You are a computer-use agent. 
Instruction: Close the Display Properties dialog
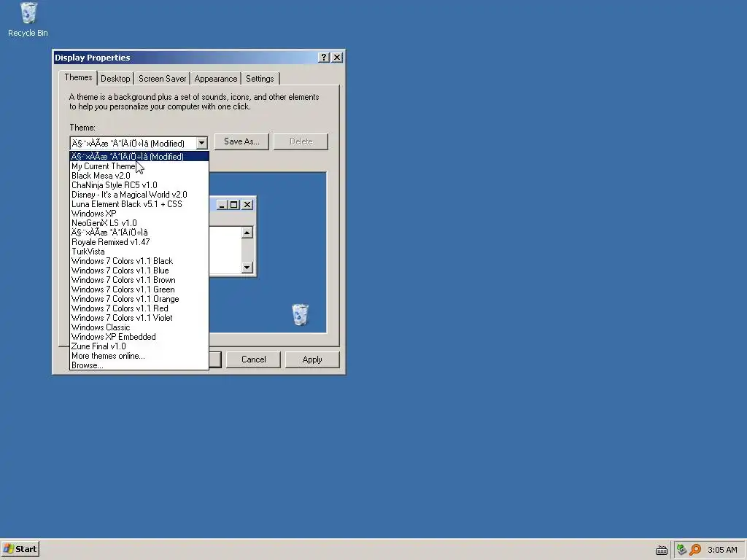click(x=337, y=57)
